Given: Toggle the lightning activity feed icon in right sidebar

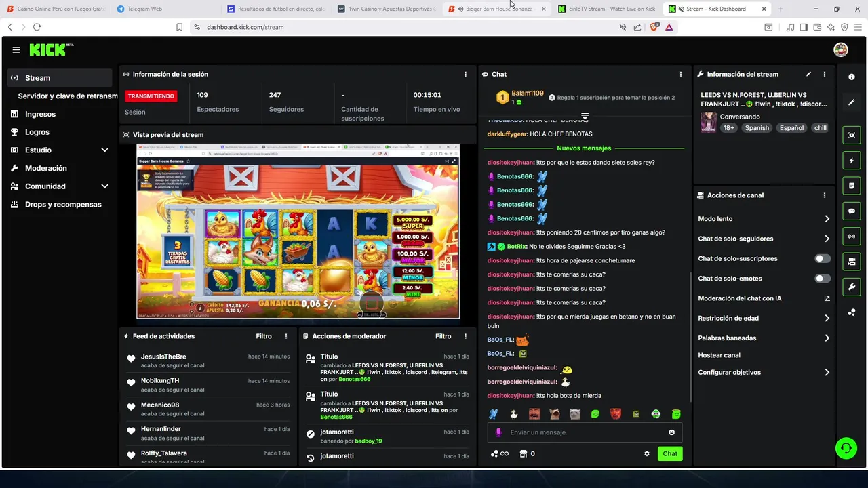Looking at the screenshot, I should tap(852, 161).
